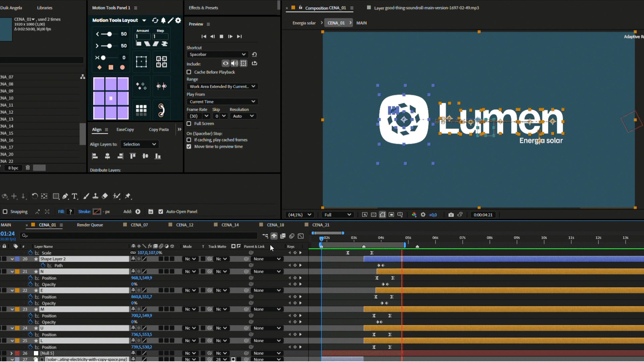Toggle include audio speaker in Preview
The height and width of the screenshot is (362, 644).
click(x=234, y=63)
